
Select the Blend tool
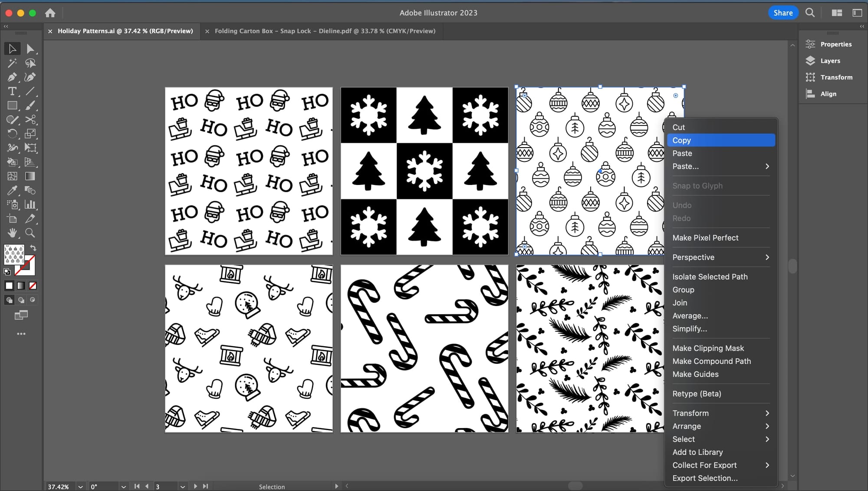coord(30,190)
